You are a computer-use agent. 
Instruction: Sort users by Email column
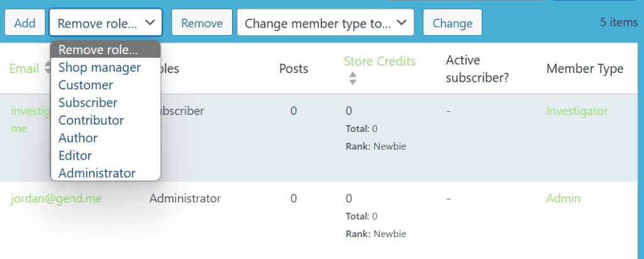[24, 69]
